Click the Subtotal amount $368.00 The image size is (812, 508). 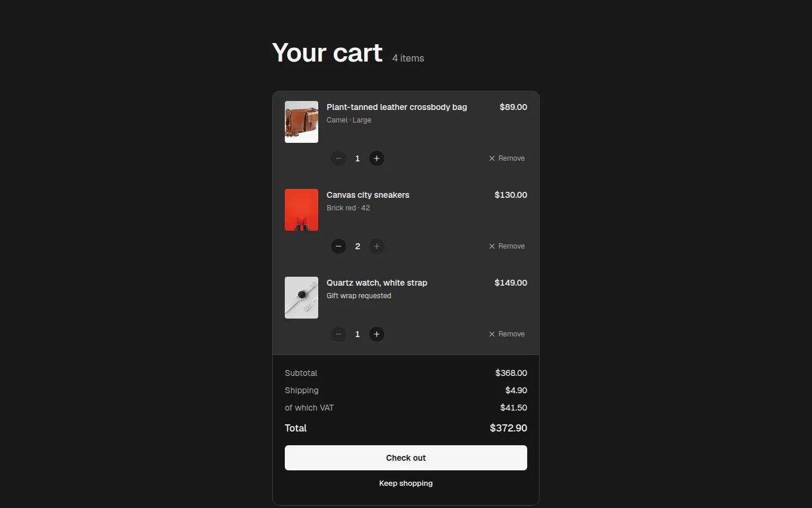(511, 373)
